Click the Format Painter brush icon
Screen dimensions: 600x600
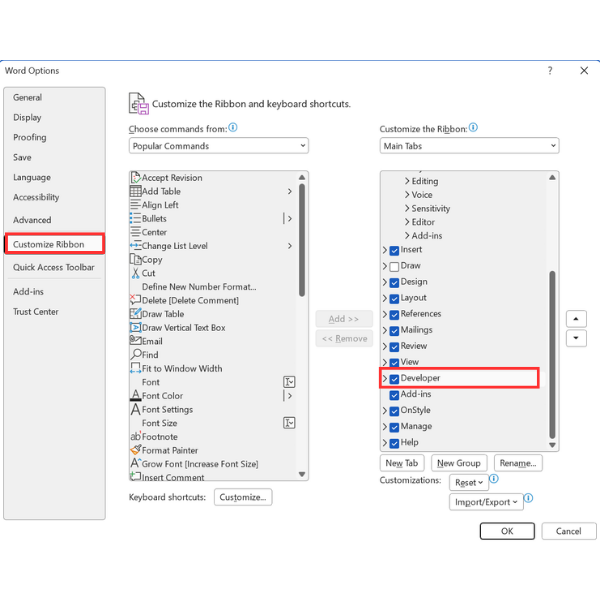[x=135, y=450]
